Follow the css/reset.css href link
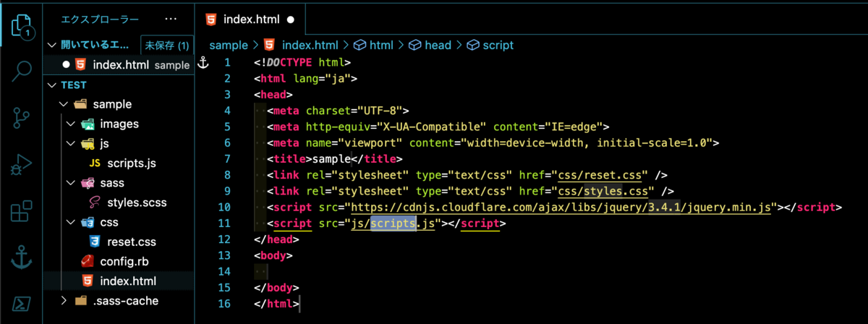The width and height of the screenshot is (868, 324). [x=600, y=176]
